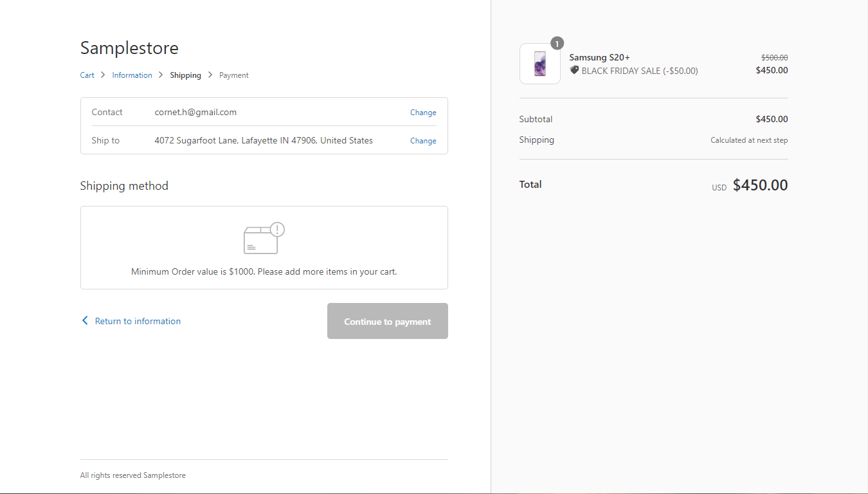Click the Samsung S20+ product name

[599, 58]
